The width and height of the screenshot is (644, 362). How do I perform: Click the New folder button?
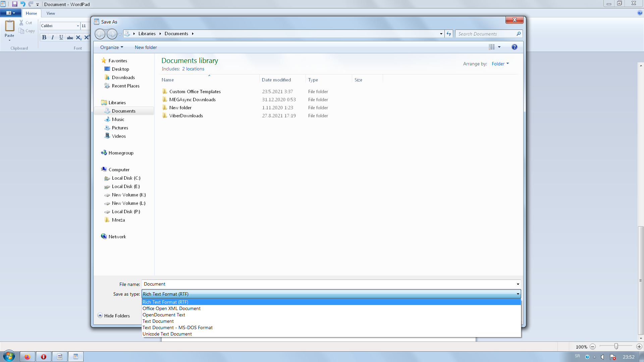146,47
